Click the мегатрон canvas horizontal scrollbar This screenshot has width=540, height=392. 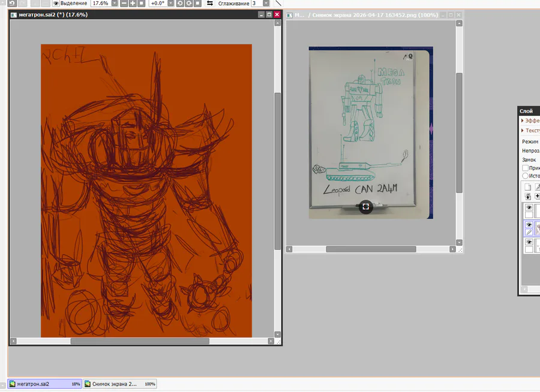(139, 341)
